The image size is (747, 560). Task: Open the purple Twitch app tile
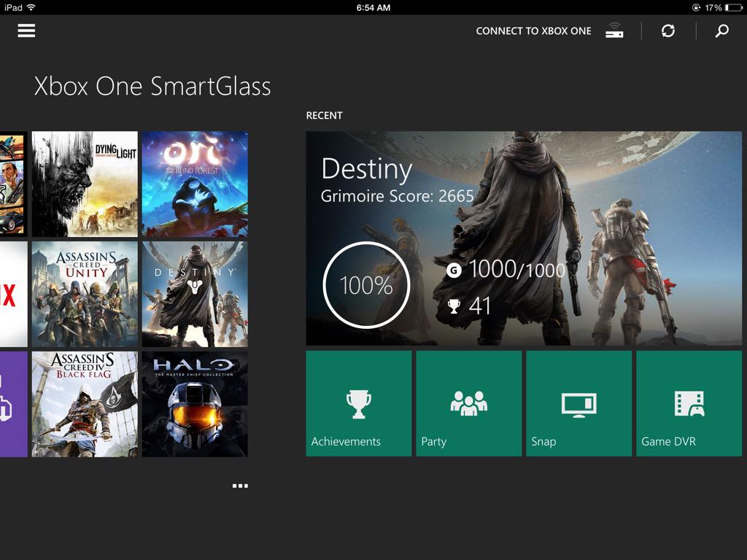click(x=13, y=404)
